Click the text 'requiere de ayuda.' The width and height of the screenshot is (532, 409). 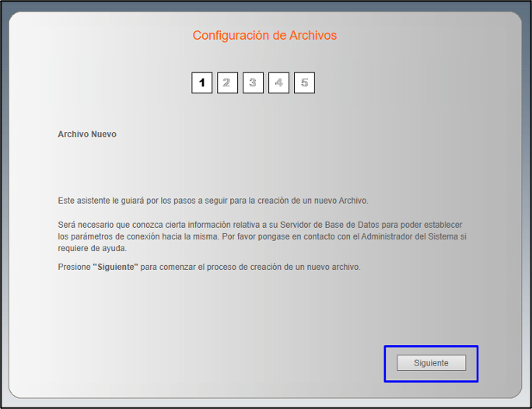tap(92, 248)
